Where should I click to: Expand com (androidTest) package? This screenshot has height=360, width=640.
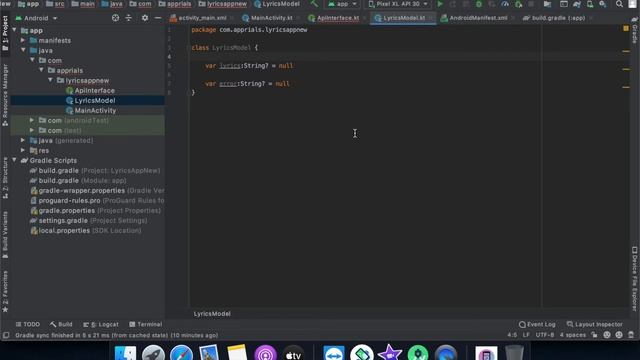[32, 120]
